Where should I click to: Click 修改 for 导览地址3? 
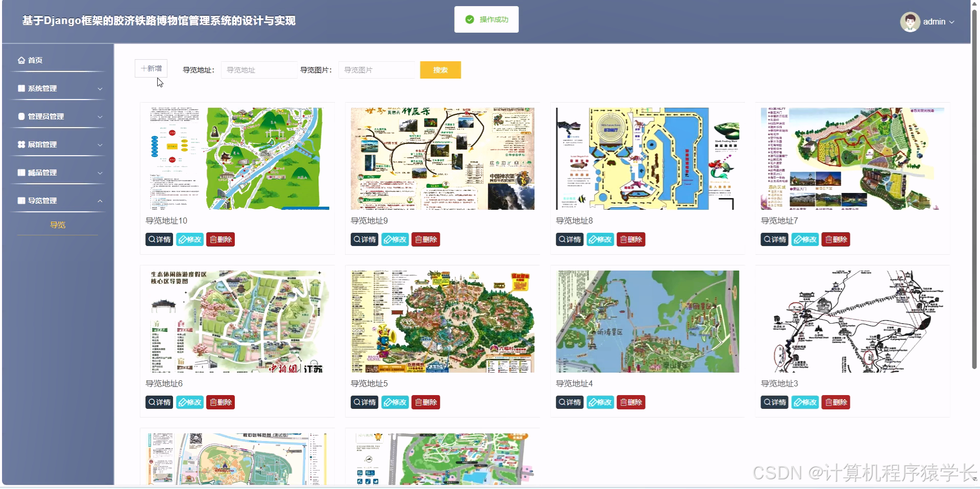click(x=805, y=402)
